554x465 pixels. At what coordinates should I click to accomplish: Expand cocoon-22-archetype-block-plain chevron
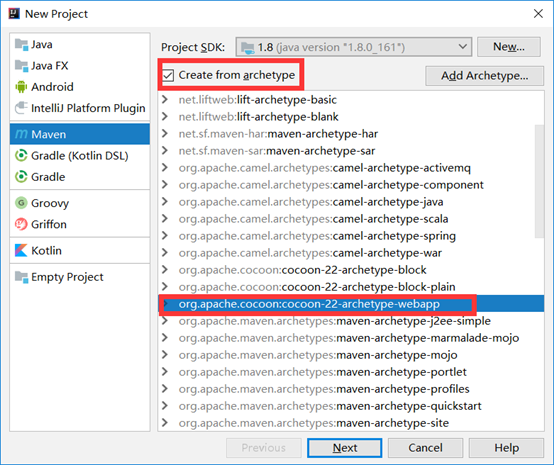[165, 286]
